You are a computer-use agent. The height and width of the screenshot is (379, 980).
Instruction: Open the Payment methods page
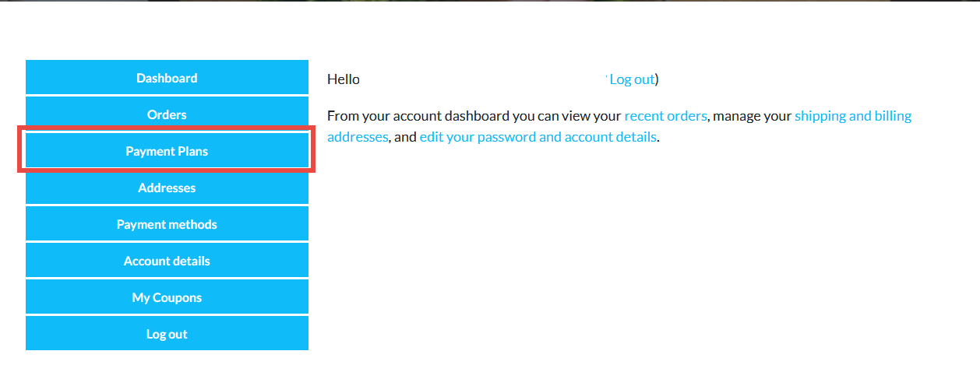click(x=167, y=224)
